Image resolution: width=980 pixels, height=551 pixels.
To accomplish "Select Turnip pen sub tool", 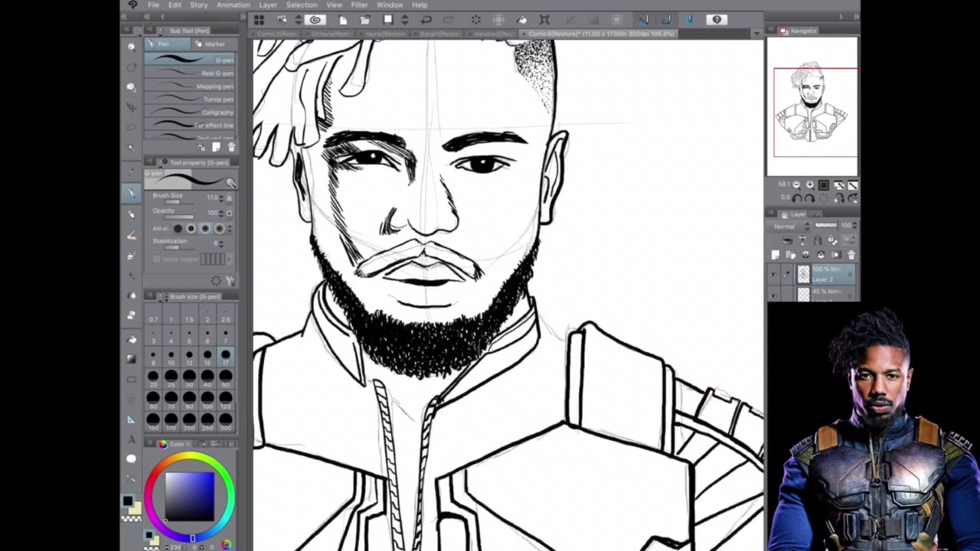I will tap(190, 99).
